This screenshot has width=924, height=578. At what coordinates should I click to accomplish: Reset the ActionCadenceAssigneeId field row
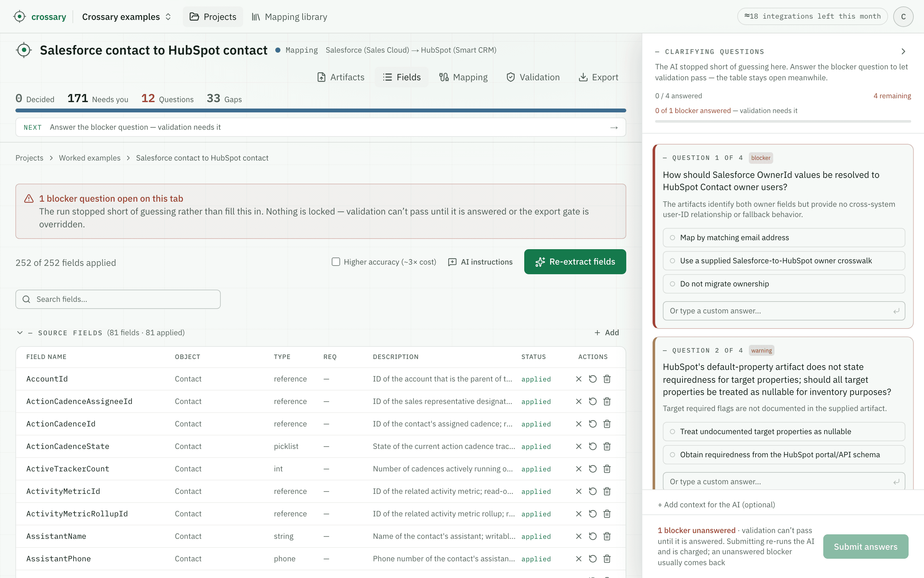click(593, 401)
